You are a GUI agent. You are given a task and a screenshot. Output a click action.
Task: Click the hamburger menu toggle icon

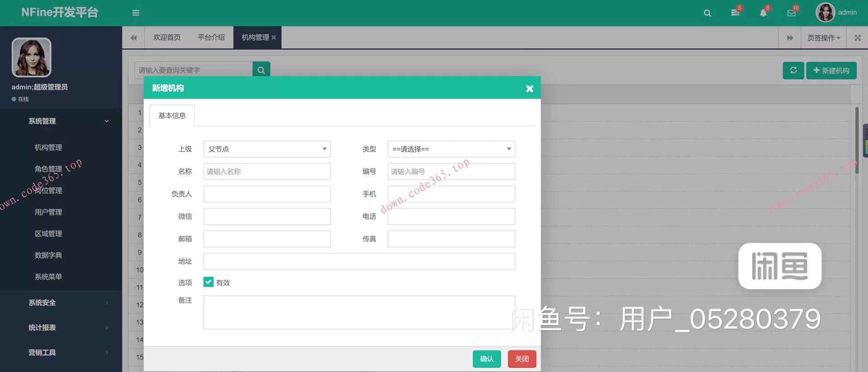[136, 13]
